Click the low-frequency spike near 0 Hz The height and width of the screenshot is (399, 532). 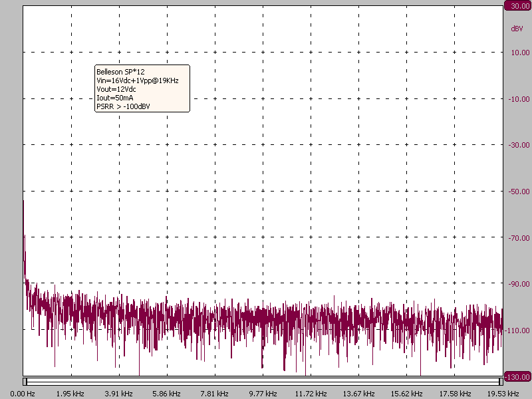point(24,241)
